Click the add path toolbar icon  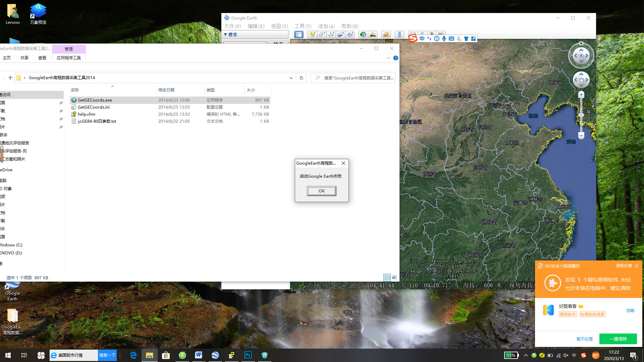tap(331, 35)
